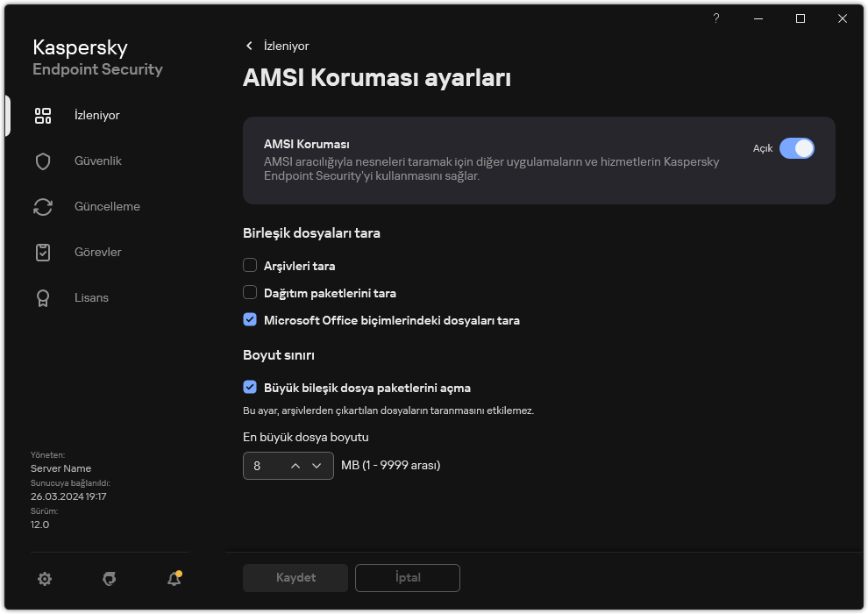
Task: Disable Büyük bileşik dosya paketlerini açma
Action: [x=250, y=387]
